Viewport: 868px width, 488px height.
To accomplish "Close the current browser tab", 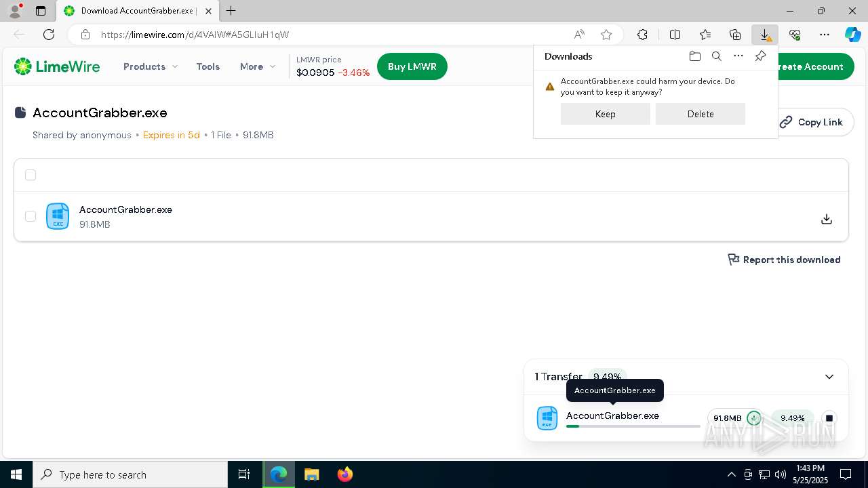I will (209, 11).
